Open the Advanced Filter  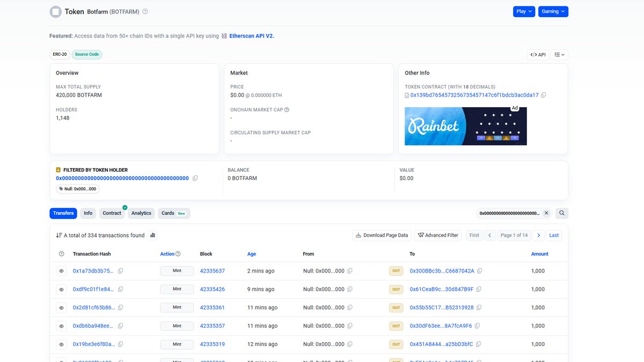pos(438,235)
